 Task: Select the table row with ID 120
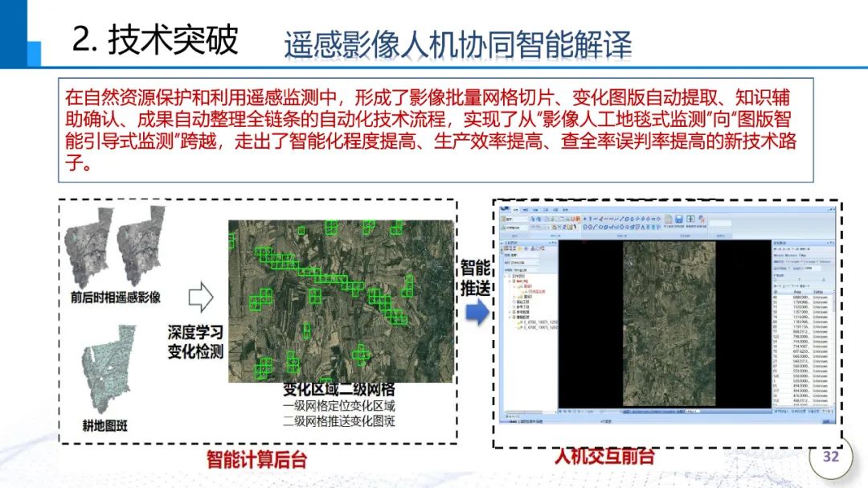802,375
